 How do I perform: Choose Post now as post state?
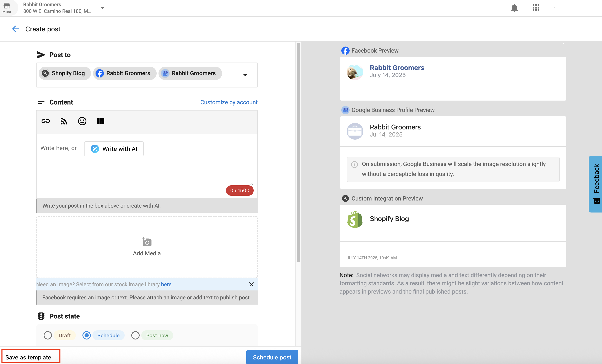point(135,335)
